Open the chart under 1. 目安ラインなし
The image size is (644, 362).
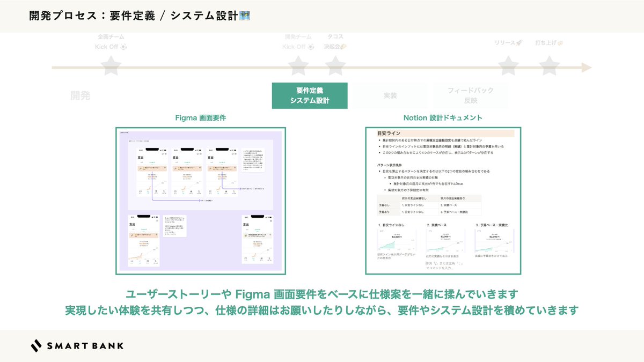397,241
